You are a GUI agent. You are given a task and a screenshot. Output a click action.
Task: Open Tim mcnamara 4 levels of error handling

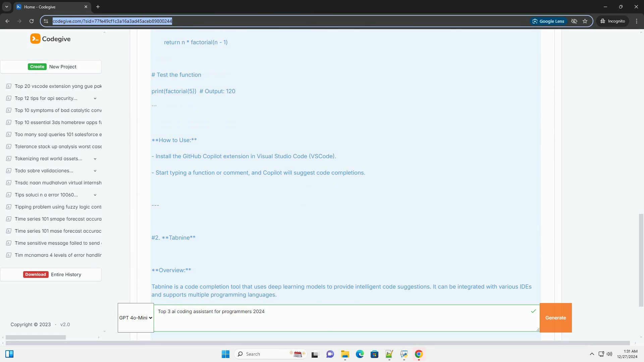point(58,255)
